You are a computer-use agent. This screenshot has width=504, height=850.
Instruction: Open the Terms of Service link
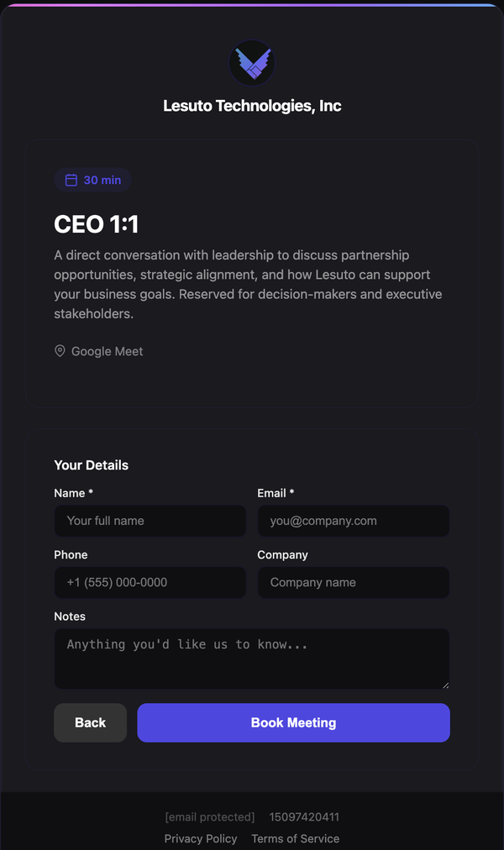(x=296, y=838)
